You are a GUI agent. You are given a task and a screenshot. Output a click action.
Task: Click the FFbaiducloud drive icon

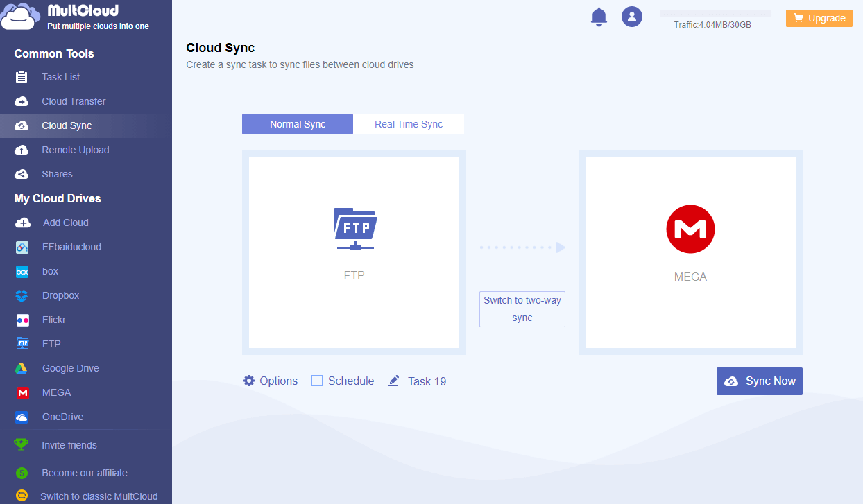click(x=22, y=247)
